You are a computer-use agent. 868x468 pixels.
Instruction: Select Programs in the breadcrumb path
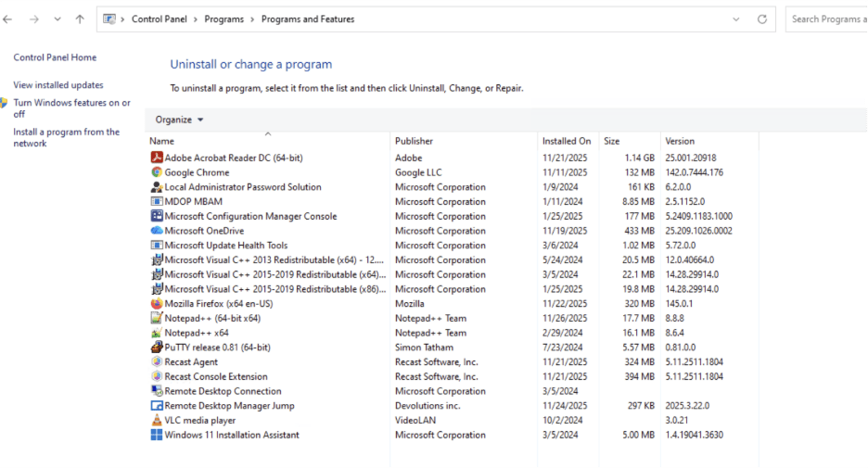point(224,19)
